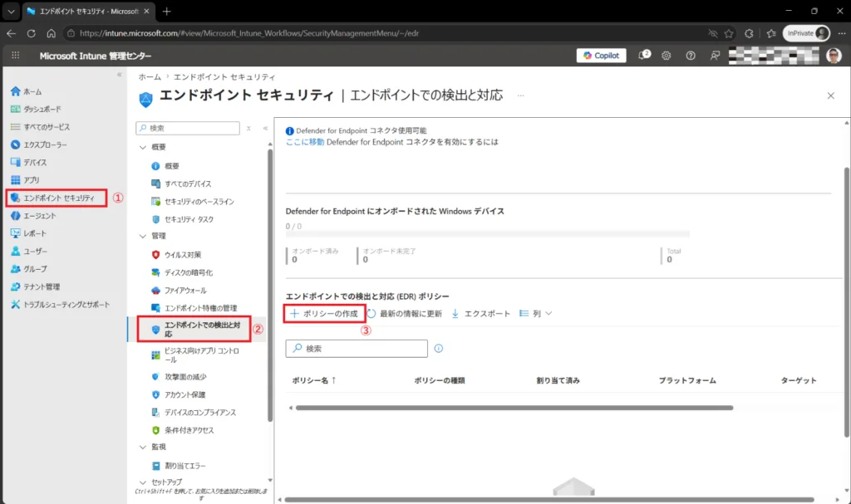This screenshot has height=504, width=851.
Task: Collapse the submenu pane using its double chevron
Action: coord(265,128)
